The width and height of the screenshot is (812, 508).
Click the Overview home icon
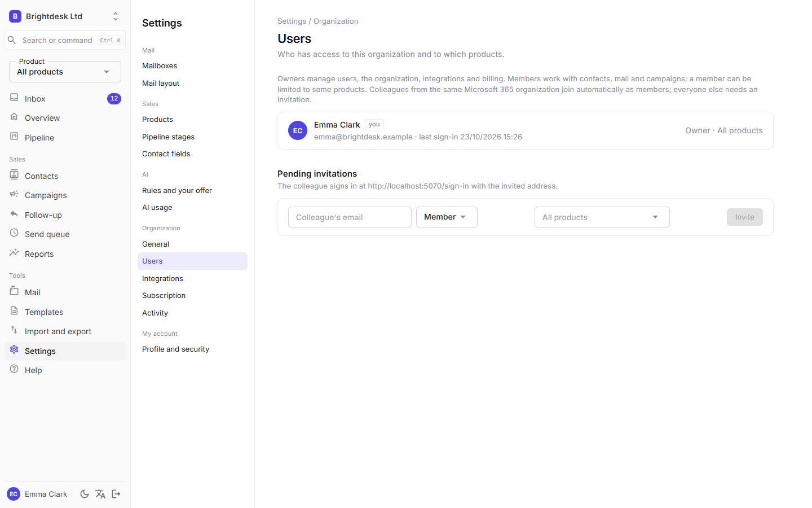[x=14, y=117]
